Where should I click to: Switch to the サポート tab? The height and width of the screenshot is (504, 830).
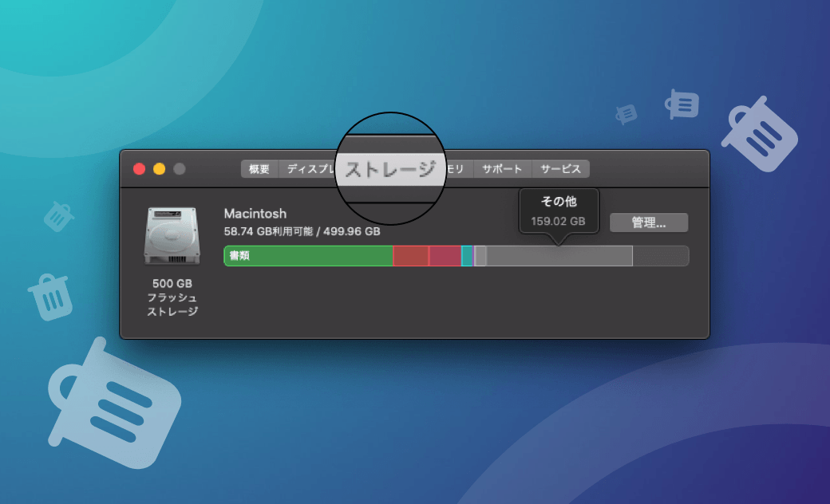pos(502,168)
